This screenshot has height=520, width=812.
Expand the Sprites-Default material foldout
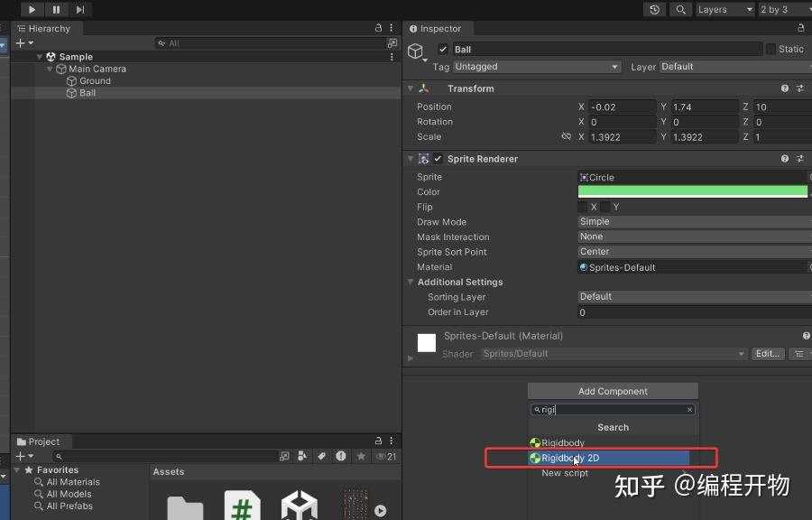point(411,357)
